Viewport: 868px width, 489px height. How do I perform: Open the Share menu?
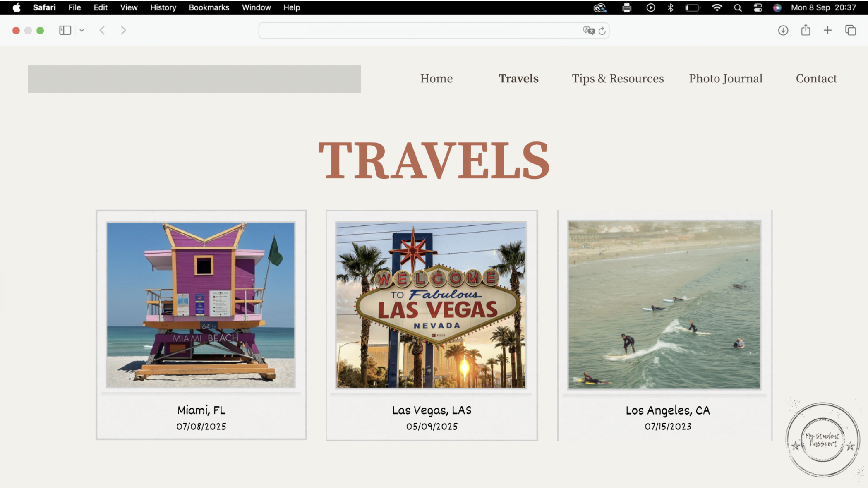tap(805, 30)
